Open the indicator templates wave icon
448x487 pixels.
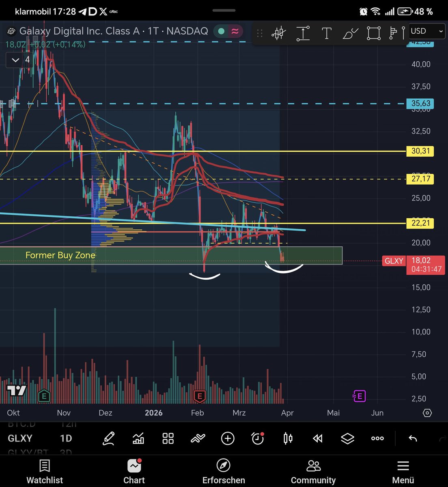(x=198, y=438)
